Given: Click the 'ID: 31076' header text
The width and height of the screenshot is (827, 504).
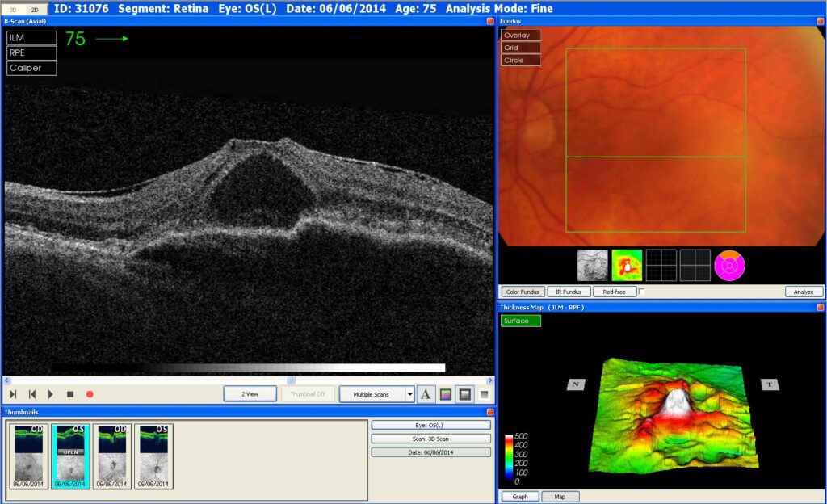Looking at the screenshot, I should [x=82, y=8].
